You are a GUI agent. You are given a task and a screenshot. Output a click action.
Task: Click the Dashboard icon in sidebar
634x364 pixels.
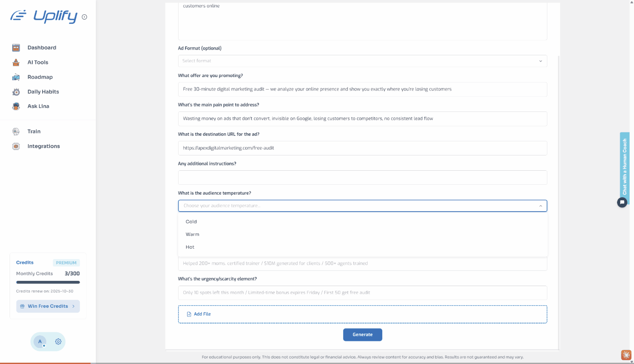(16, 48)
